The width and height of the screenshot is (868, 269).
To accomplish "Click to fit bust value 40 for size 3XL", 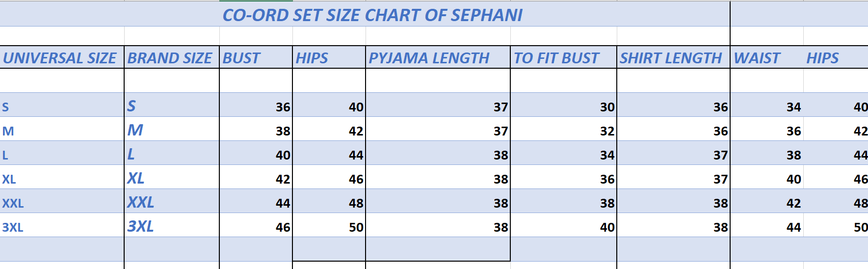I will click(607, 227).
